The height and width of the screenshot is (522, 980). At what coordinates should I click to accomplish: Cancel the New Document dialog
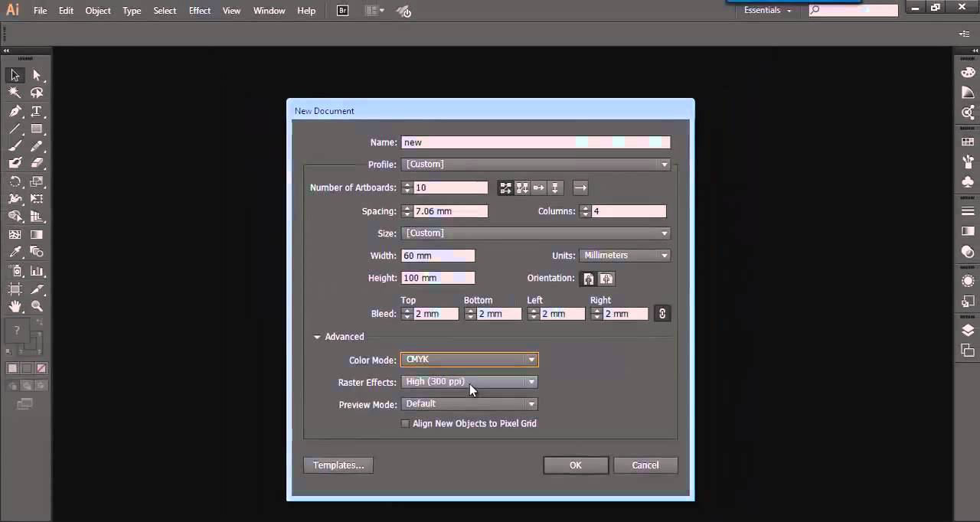[645, 465]
